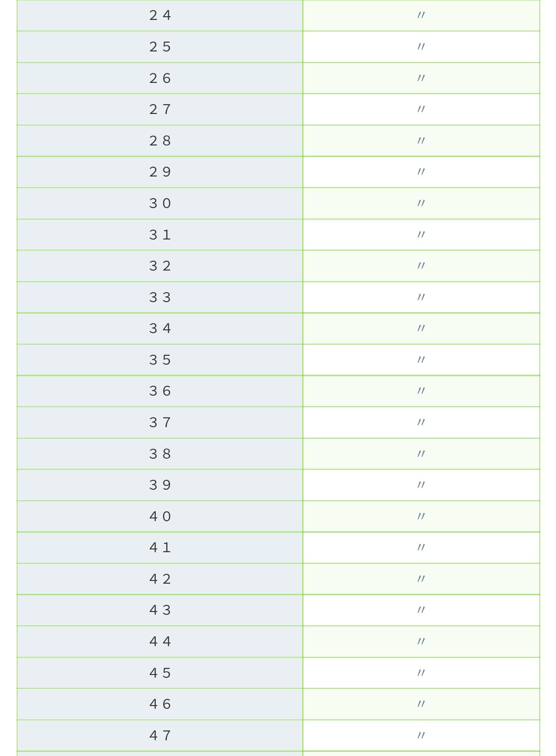The height and width of the screenshot is (756, 556).
Task: Select the ditto mark in row 39
Action: [x=421, y=485]
